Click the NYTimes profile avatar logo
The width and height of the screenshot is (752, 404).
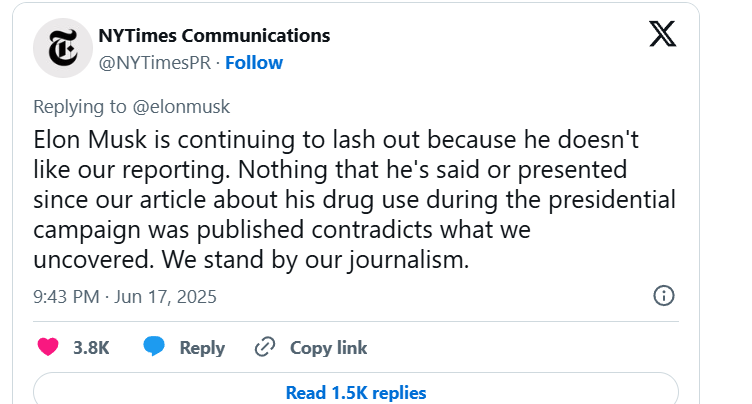click(63, 48)
